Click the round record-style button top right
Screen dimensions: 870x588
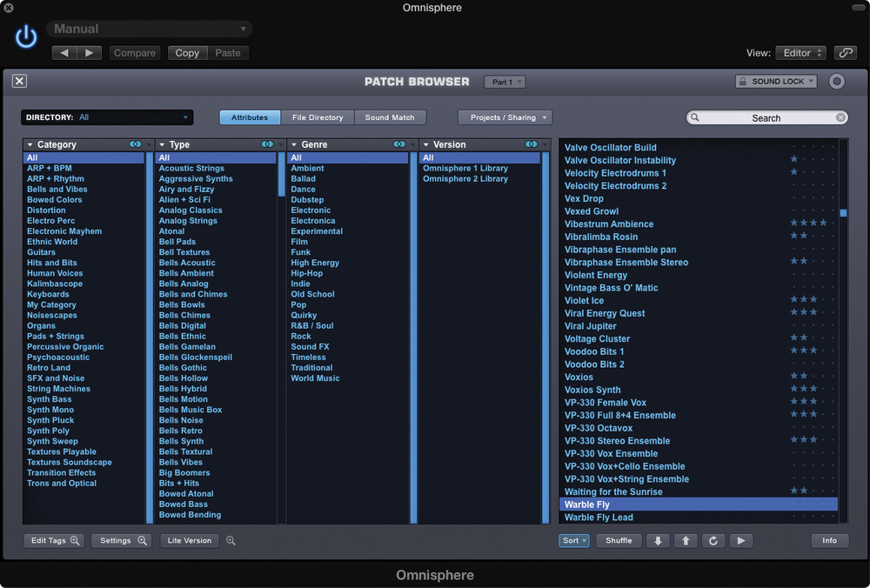pyautogui.click(x=837, y=82)
